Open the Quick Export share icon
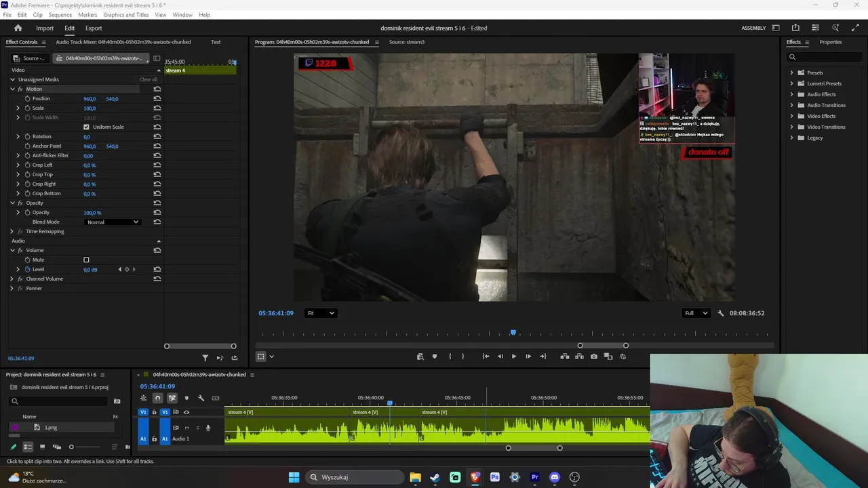868x488 pixels. 795,28
